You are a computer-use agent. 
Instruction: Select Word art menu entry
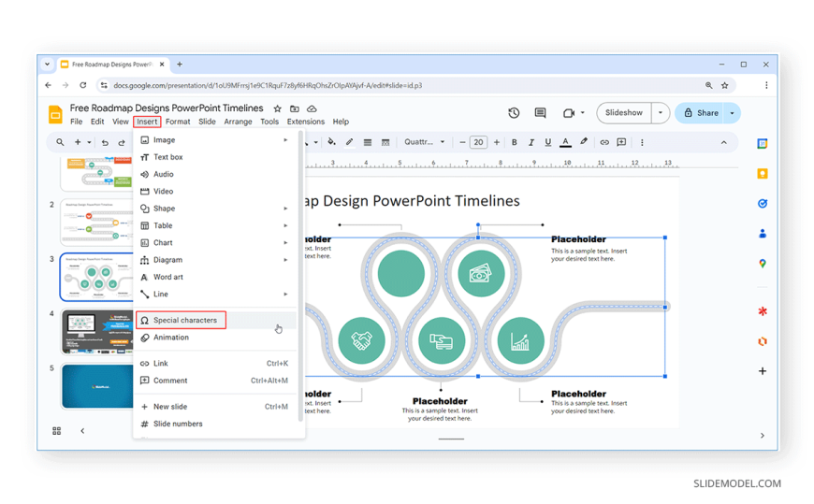click(214, 277)
